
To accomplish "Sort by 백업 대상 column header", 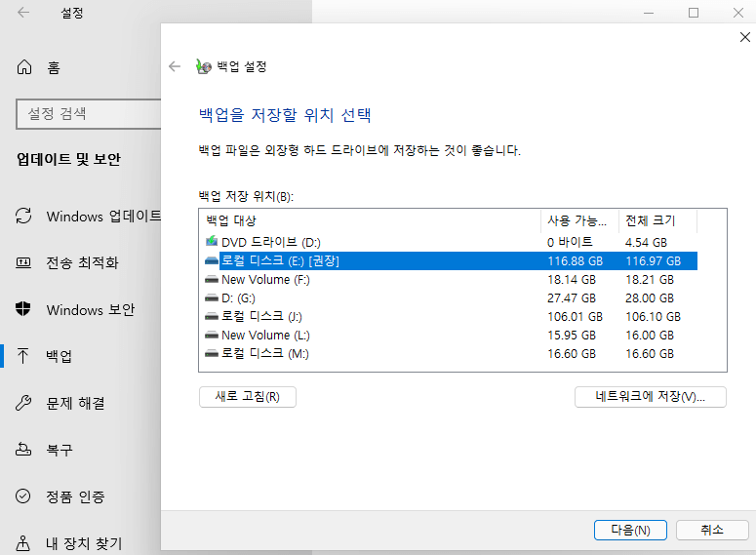I will (x=370, y=220).
